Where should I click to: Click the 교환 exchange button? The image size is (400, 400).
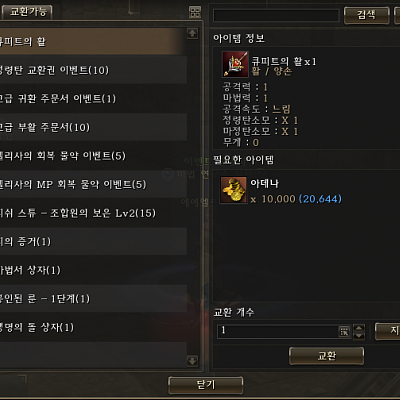click(x=326, y=356)
